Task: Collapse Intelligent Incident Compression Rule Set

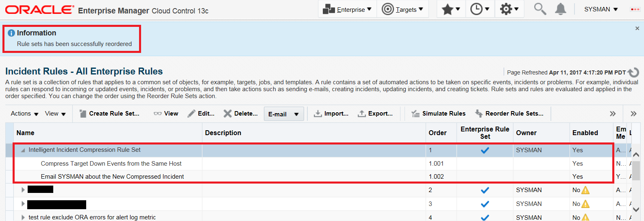Action: point(23,150)
